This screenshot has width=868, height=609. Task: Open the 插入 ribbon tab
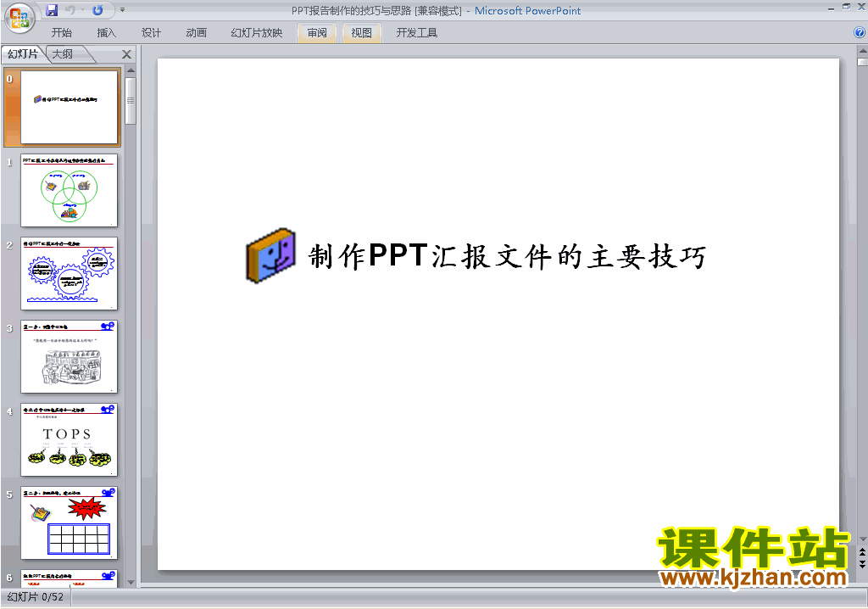click(x=106, y=33)
